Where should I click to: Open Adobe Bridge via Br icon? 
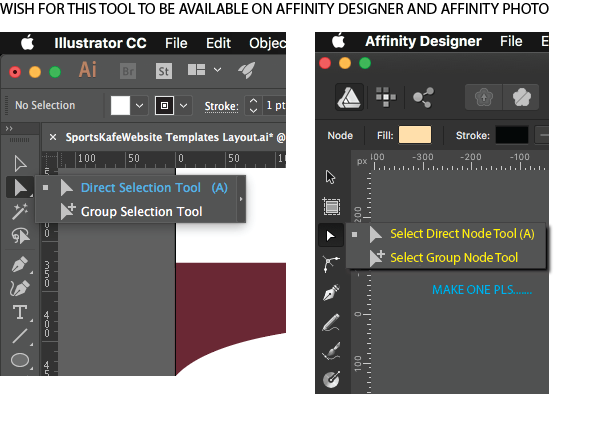[x=128, y=71]
